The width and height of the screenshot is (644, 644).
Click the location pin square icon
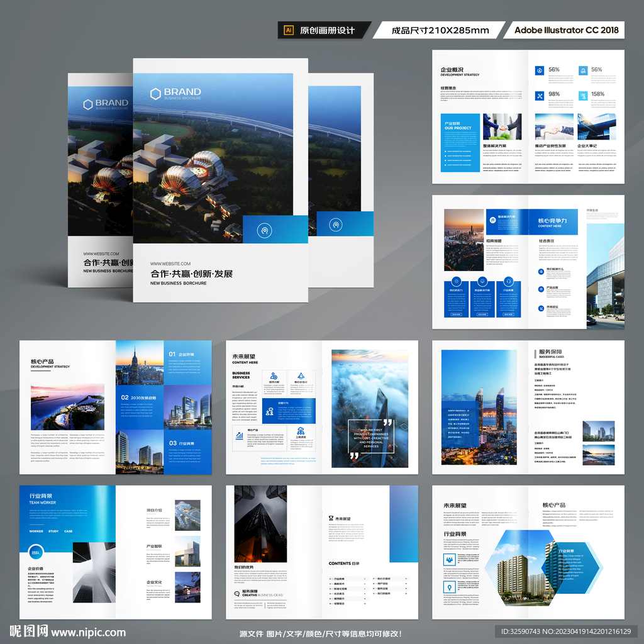pos(449,587)
